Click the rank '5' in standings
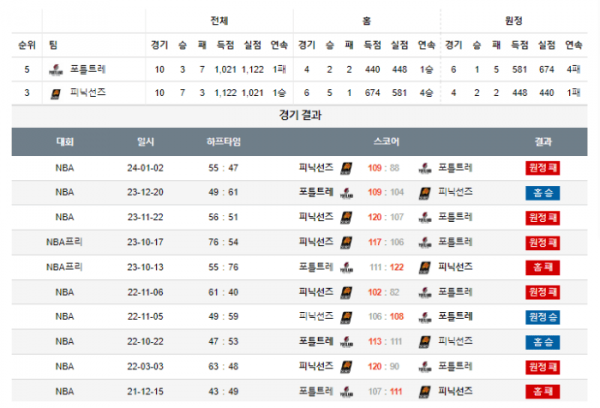Viewport: 600px width, 408px height. coord(27,70)
